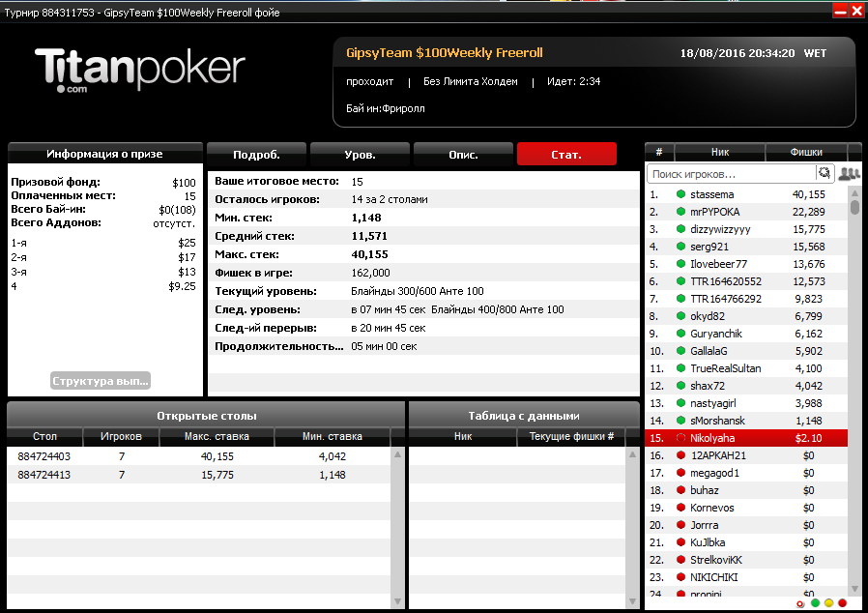Image resolution: width=868 pixels, height=613 pixels.
Task: Click the player list scrollbar thumb
Action: pyautogui.click(x=854, y=208)
